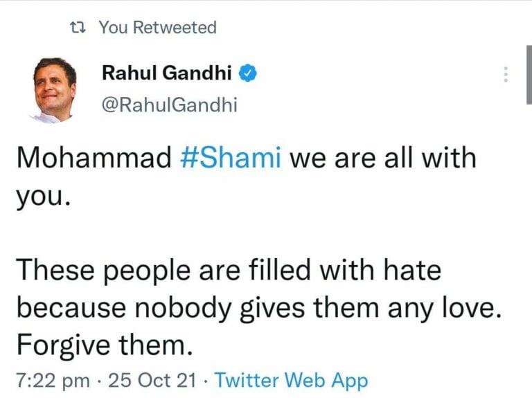Click the @RahulGandhi handle
The width and height of the screenshot is (532, 398).
pos(169,105)
